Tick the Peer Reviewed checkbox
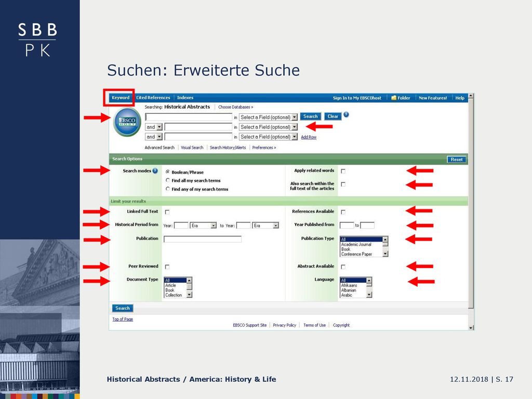This screenshot has width=532, height=399. [167, 267]
